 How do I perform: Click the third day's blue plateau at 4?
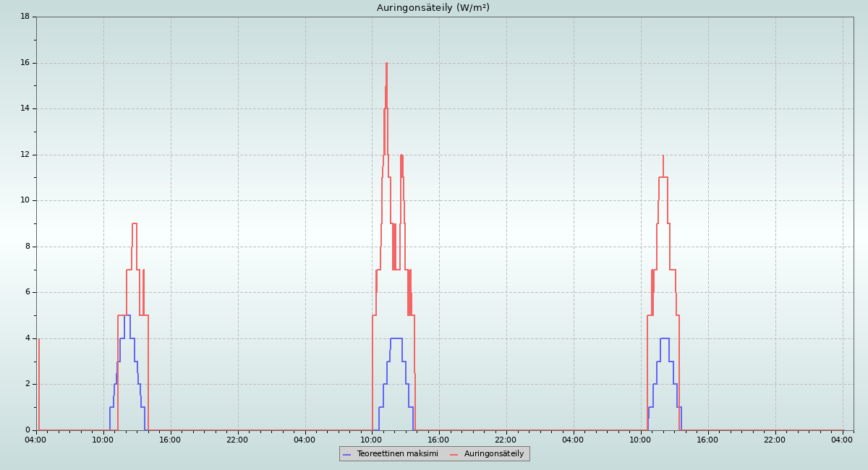pos(664,338)
